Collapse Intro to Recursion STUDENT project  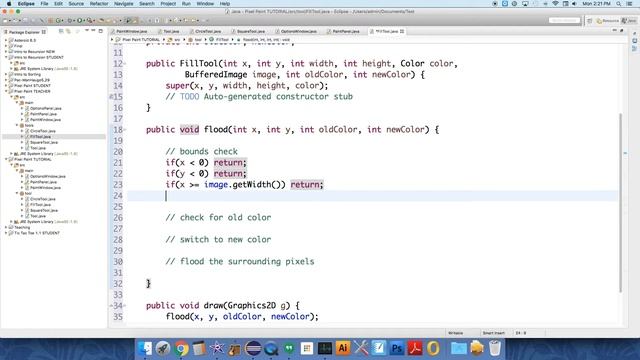tap(6, 58)
